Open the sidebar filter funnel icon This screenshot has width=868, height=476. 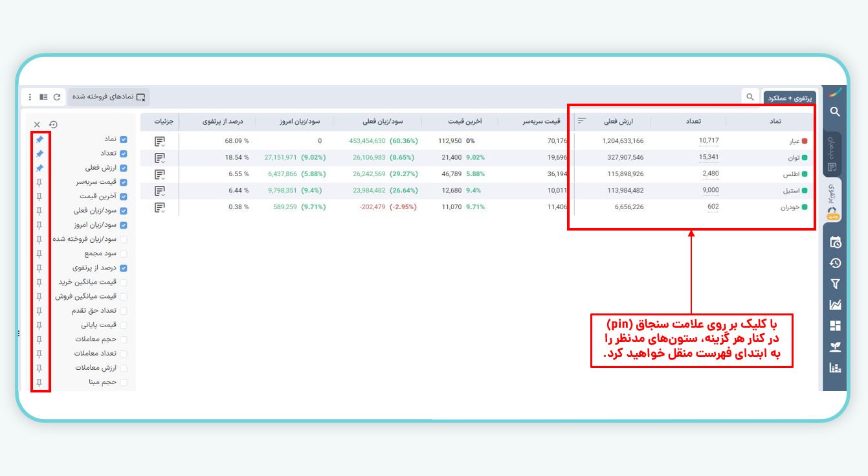pos(835,284)
